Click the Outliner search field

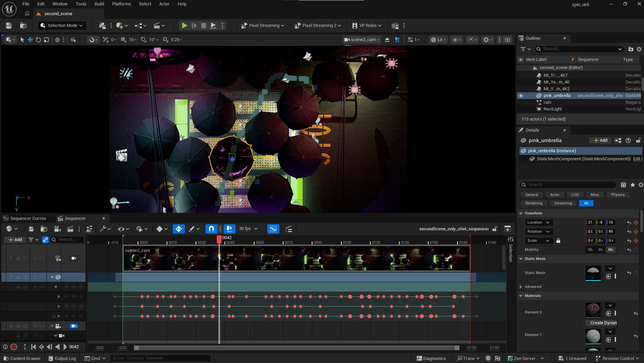(x=579, y=49)
